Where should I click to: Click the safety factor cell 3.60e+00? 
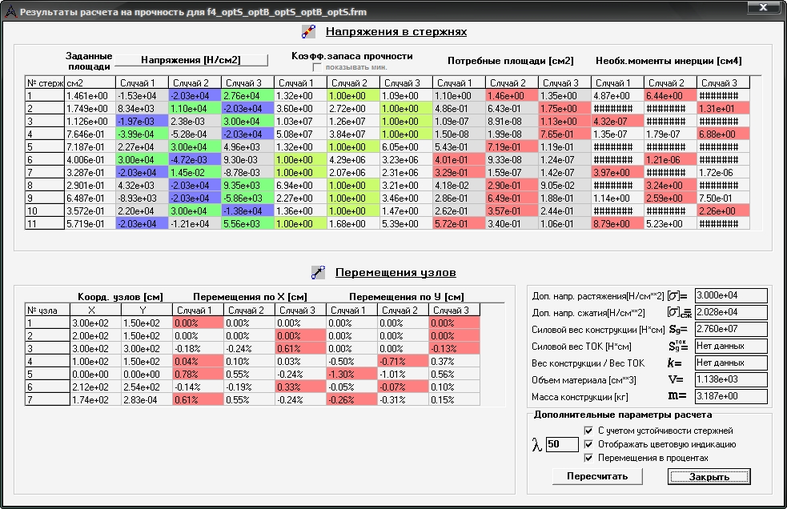coord(300,108)
